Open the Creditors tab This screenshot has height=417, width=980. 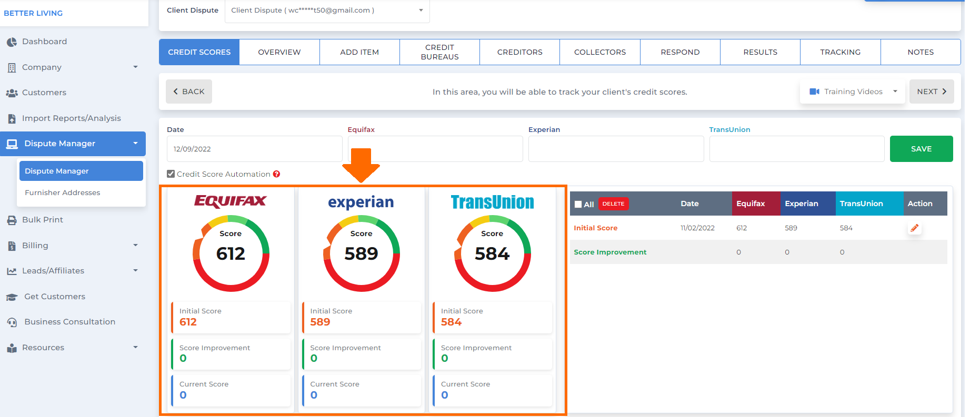tap(519, 52)
